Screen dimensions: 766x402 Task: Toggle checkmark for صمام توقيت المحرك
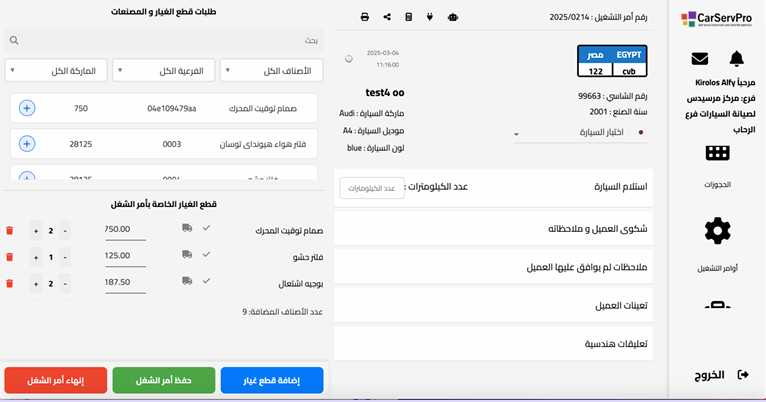[207, 228]
